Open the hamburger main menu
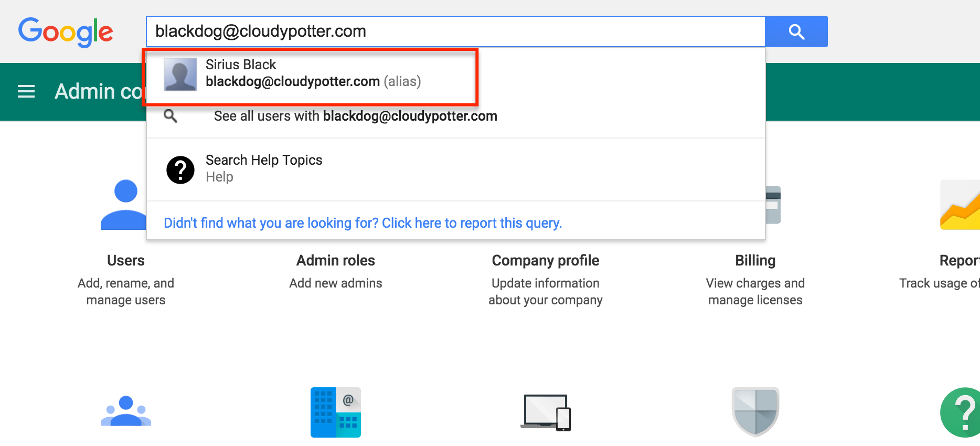The width and height of the screenshot is (980, 446). (x=26, y=92)
